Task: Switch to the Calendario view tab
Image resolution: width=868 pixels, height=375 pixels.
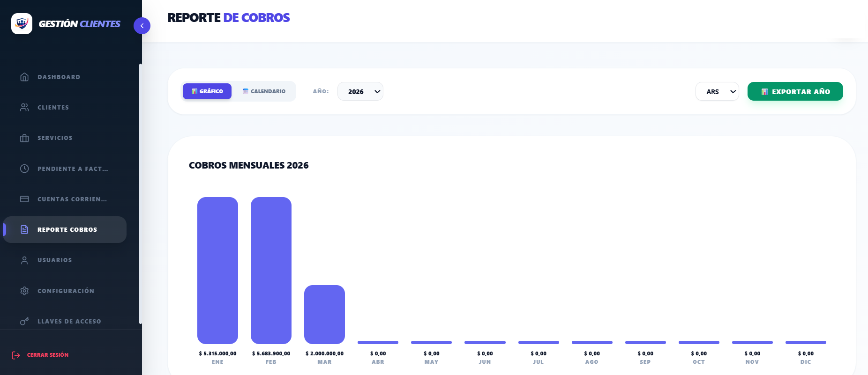Action: pyautogui.click(x=264, y=91)
